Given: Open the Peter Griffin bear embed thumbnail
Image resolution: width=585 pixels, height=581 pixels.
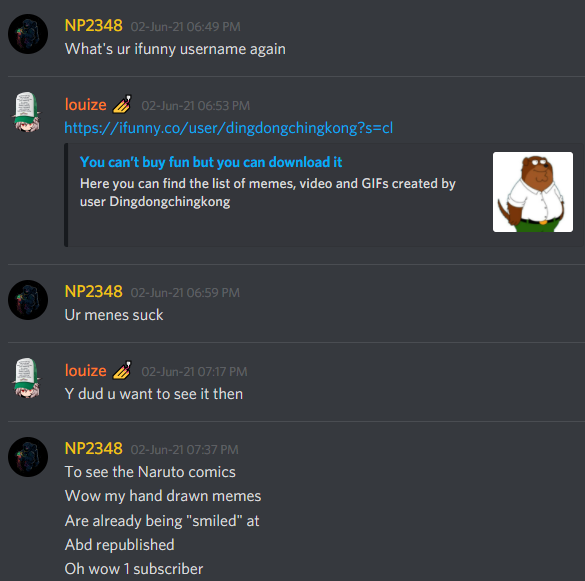Looking at the screenshot, I should pyautogui.click(x=533, y=192).
